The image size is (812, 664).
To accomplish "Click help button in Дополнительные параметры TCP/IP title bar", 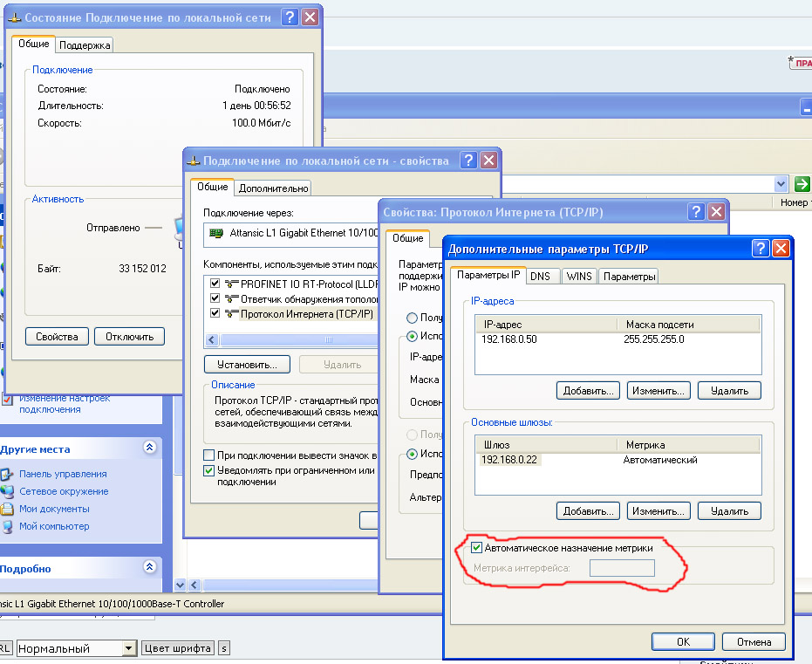I will 760,249.
